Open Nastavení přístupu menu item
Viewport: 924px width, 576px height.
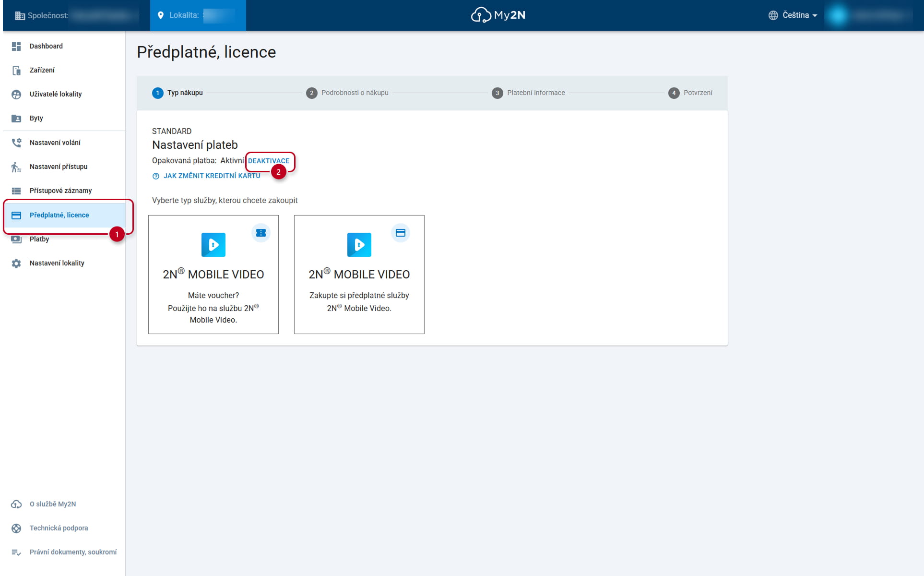click(x=64, y=167)
